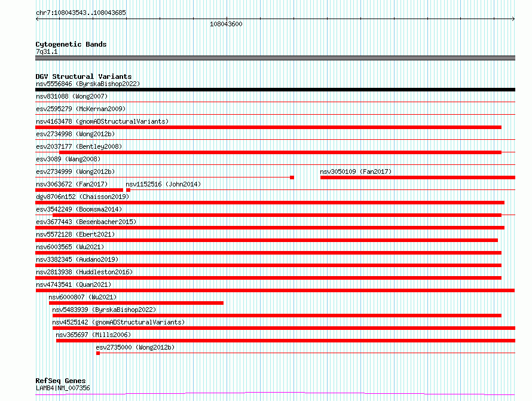Open variant nsv3382345 (Audano2019)
This screenshot has width=532, height=401.
77,259
